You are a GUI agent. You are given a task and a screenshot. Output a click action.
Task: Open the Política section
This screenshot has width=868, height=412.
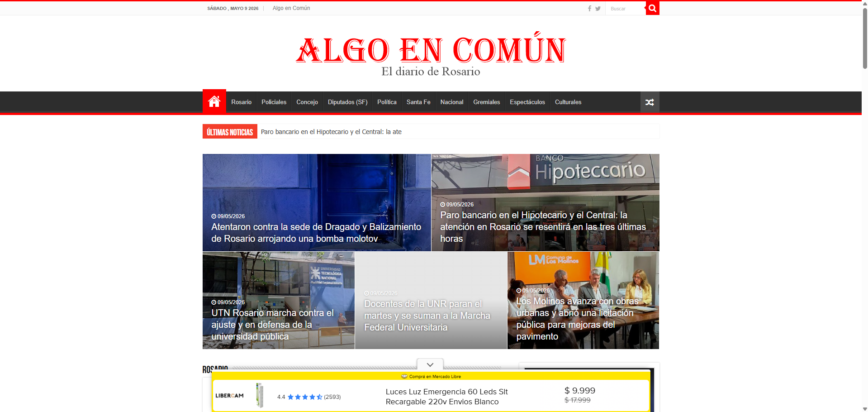387,102
